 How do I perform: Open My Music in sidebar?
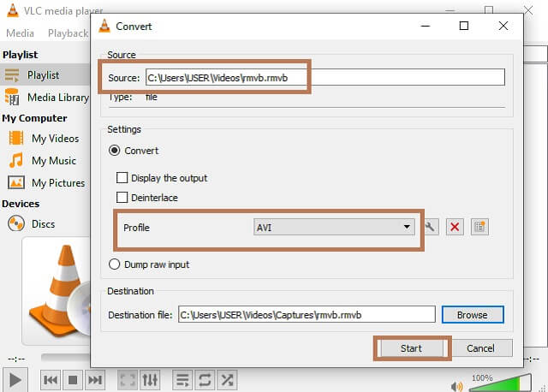45,161
